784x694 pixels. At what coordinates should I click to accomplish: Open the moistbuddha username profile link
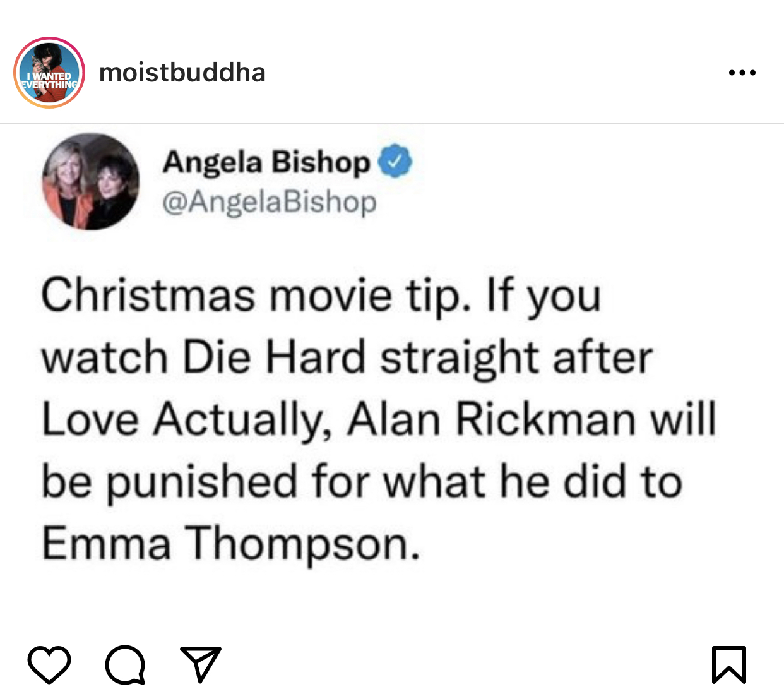tap(182, 73)
